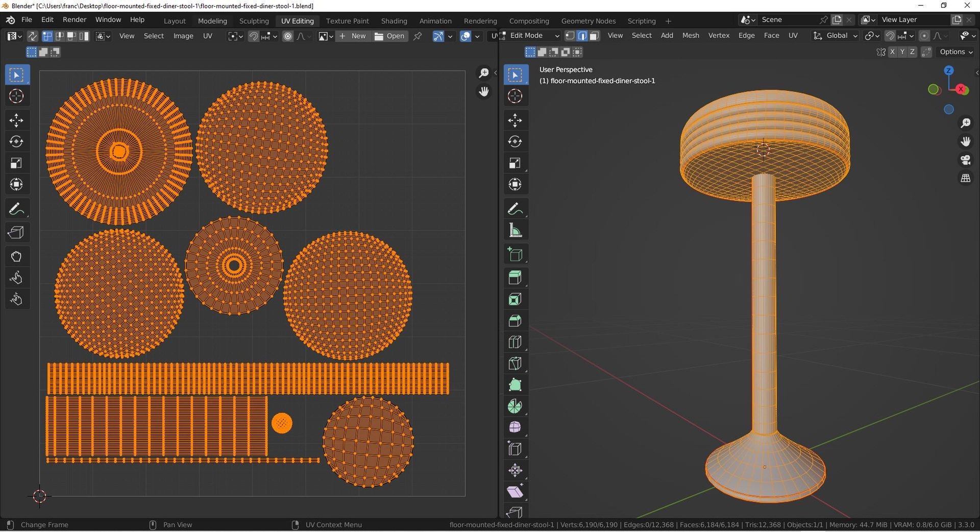Toggle UV Sync Selection

(32, 36)
